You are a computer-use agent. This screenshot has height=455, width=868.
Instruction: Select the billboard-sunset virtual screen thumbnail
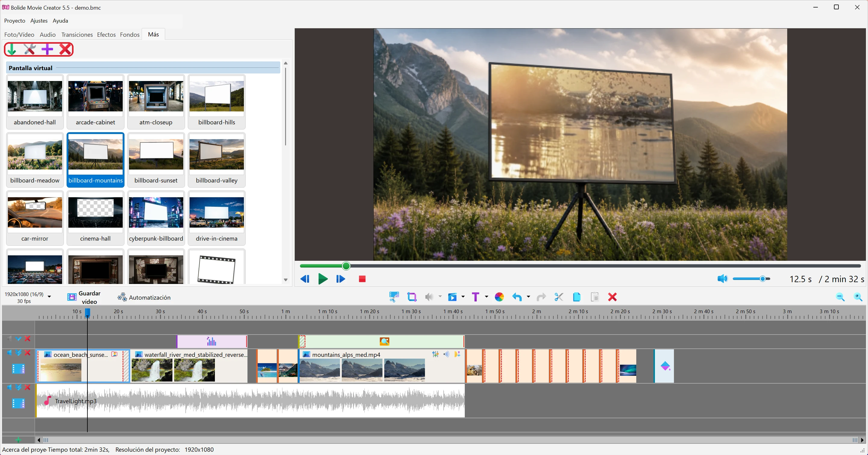[x=156, y=160]
